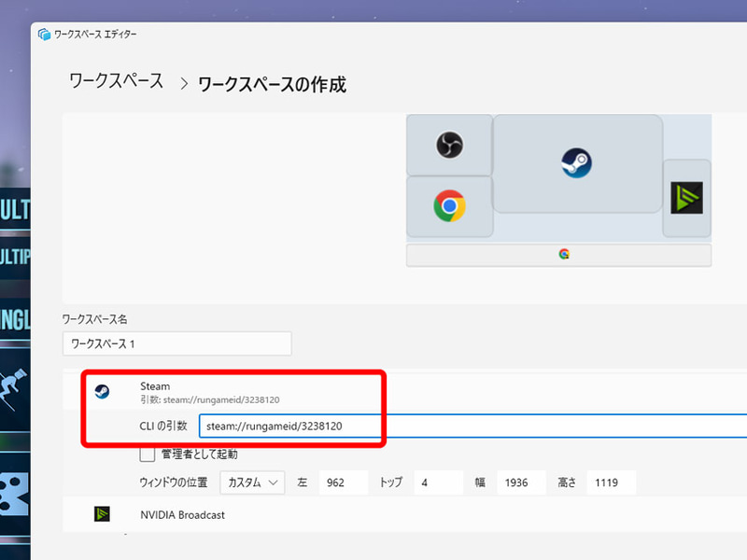Viewport: 747px width, 560px height.
Task: Click the OBS Studio icon in the preview
Action: [449, 146]
